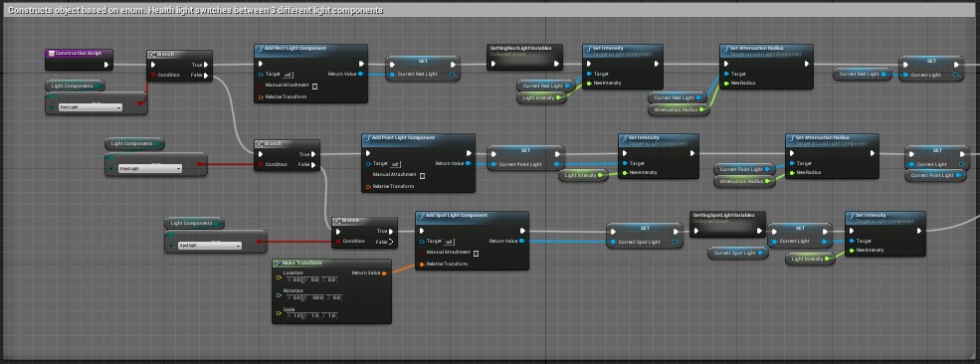
Task: Open the Point Light enum dropdown
Action: 150,169
